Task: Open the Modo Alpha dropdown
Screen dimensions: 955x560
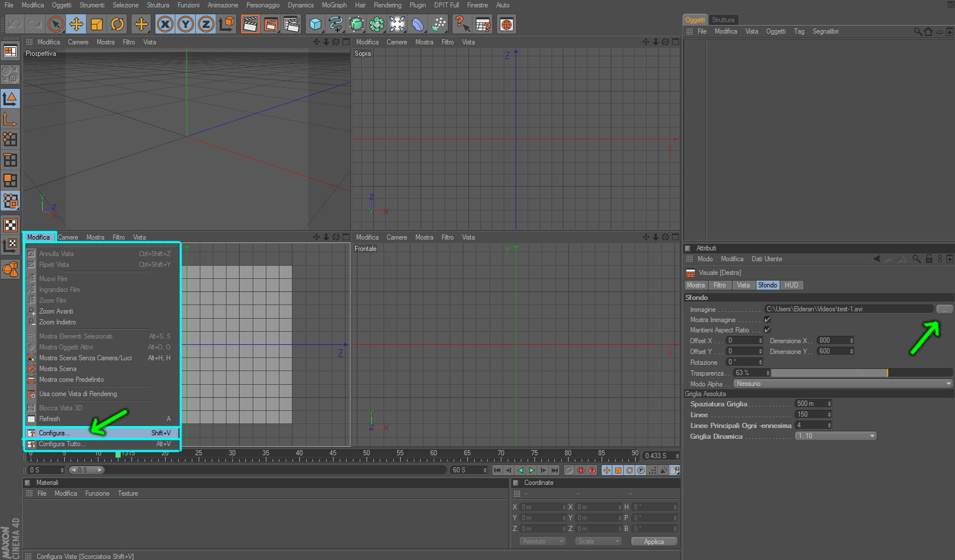Action: pos(842,384)
